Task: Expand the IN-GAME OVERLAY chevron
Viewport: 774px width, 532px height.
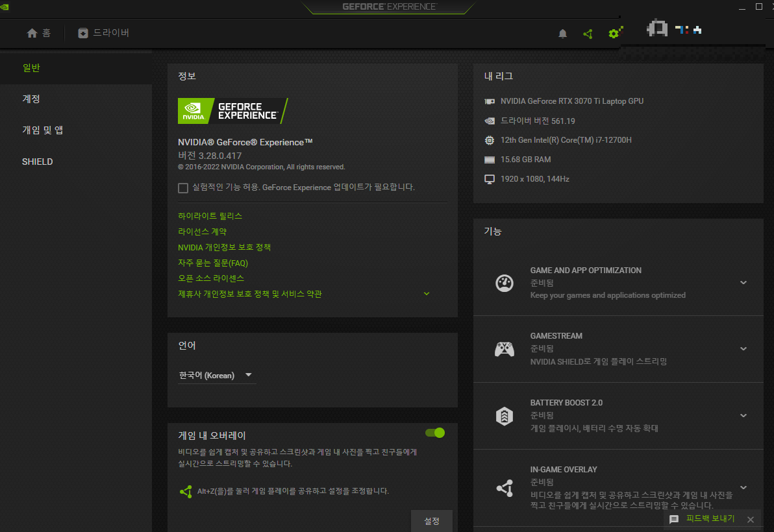Action: coord(743,488)
